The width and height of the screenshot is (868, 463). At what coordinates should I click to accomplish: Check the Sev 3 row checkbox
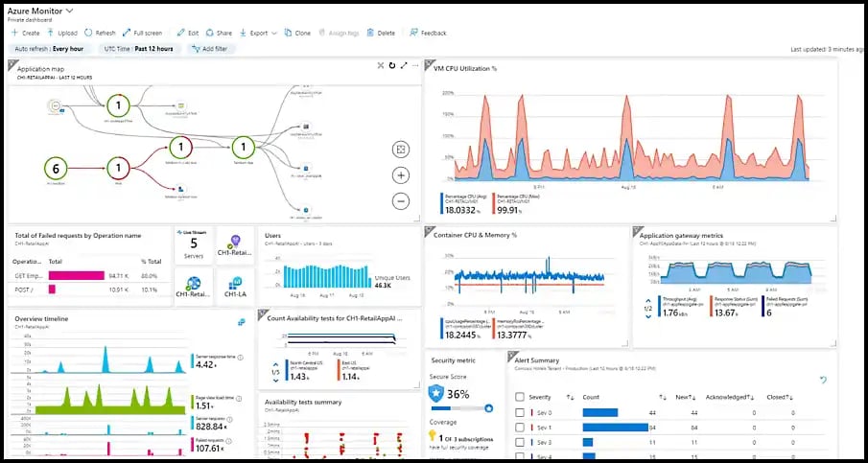click(519, 442)
